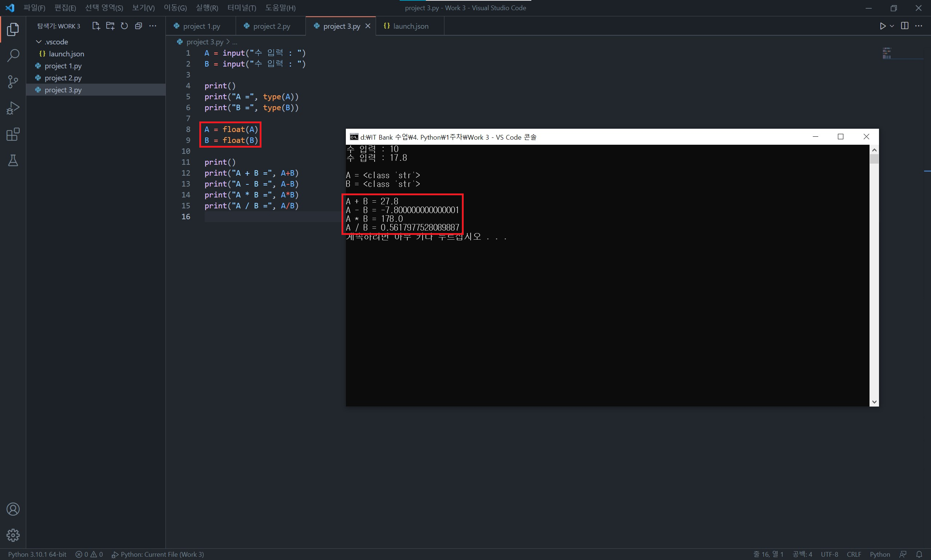Run the Python file with play button
Viewport: 931px width, 560px height.
coord(883,26)
